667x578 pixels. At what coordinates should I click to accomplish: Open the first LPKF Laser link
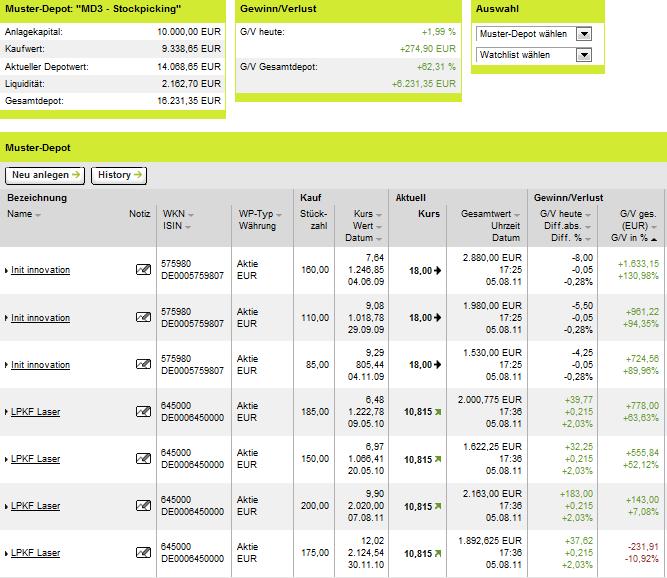[36, 412]
